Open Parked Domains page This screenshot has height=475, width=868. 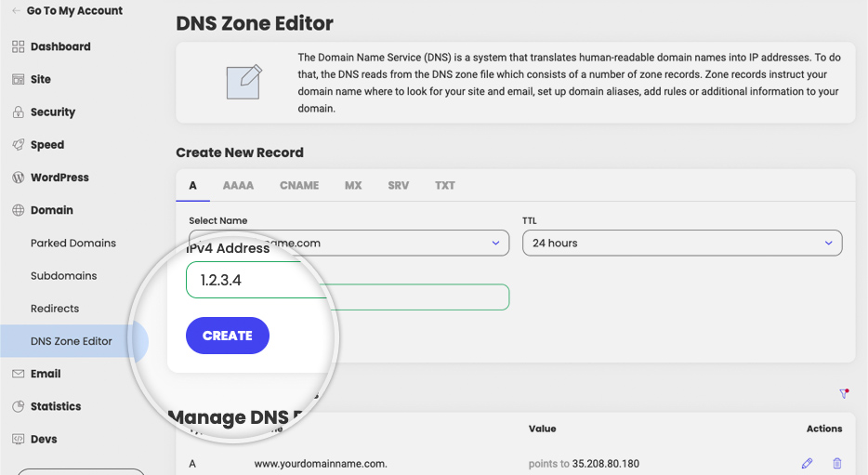click(73, 243)
